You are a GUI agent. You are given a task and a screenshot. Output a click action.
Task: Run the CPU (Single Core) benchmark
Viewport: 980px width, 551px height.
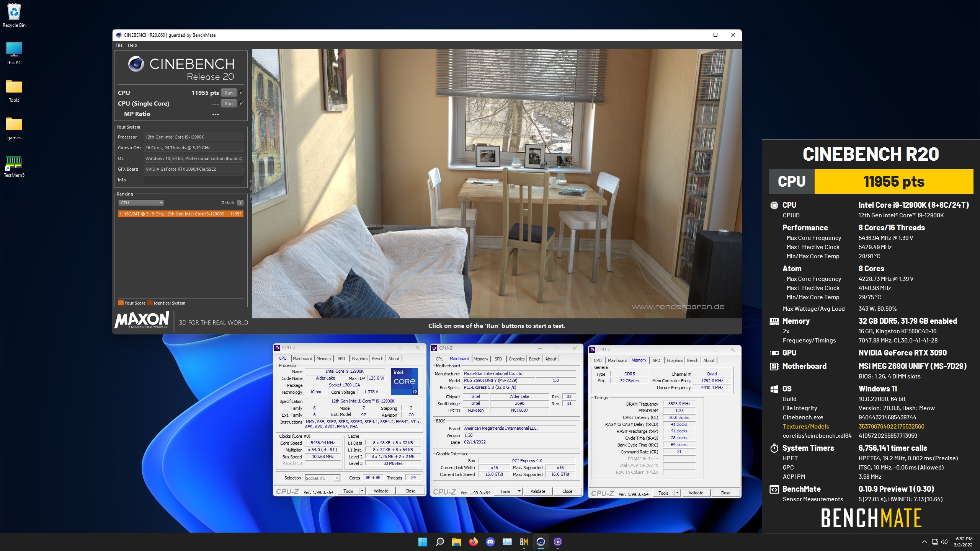click(x=229, y=103)
